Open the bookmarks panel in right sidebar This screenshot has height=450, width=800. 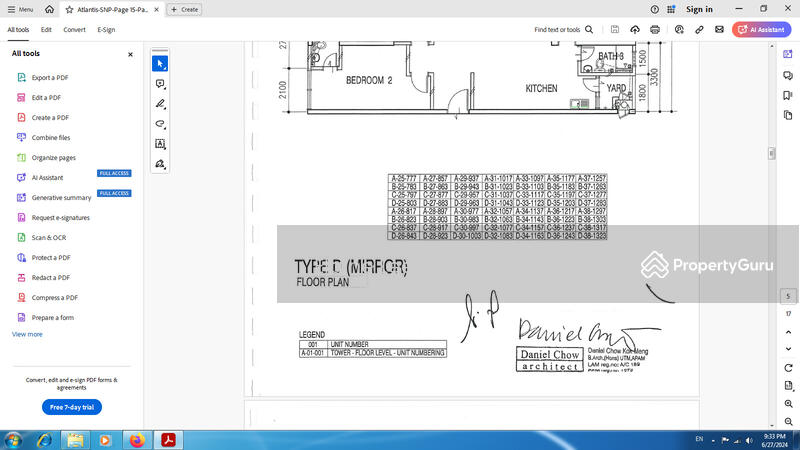point(788,95)
